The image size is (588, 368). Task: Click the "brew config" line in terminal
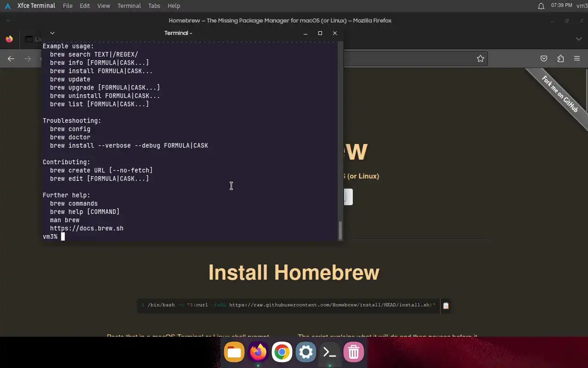click(70, 129)
